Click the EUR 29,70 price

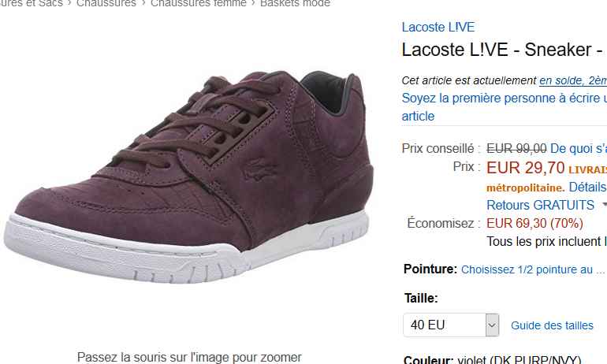click(525, 168)
